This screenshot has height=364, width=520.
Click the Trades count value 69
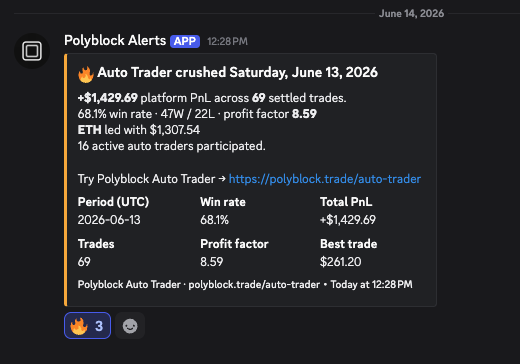84,262
